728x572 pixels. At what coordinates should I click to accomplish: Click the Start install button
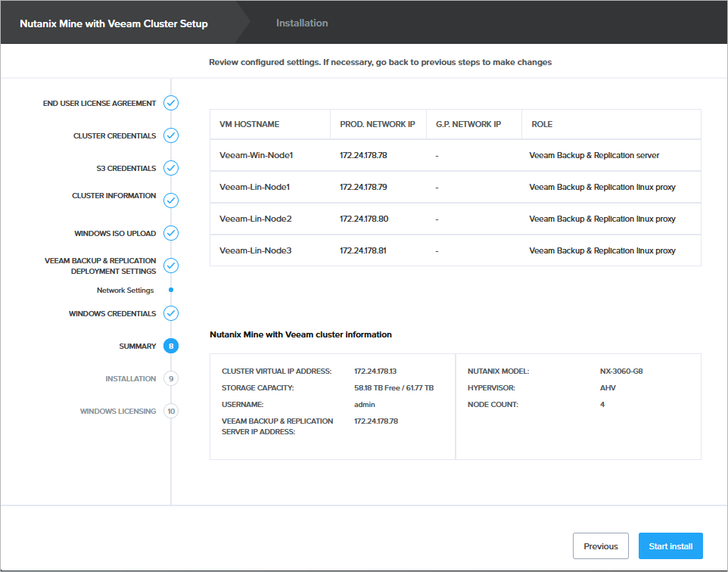point(670,546)
